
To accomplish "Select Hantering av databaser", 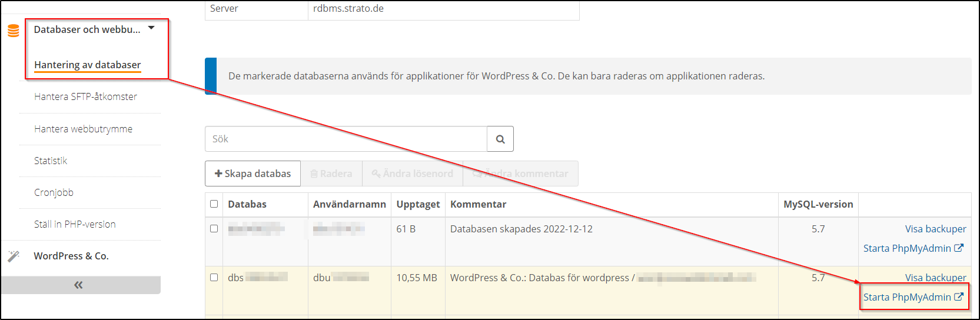I will coord(88,65).
